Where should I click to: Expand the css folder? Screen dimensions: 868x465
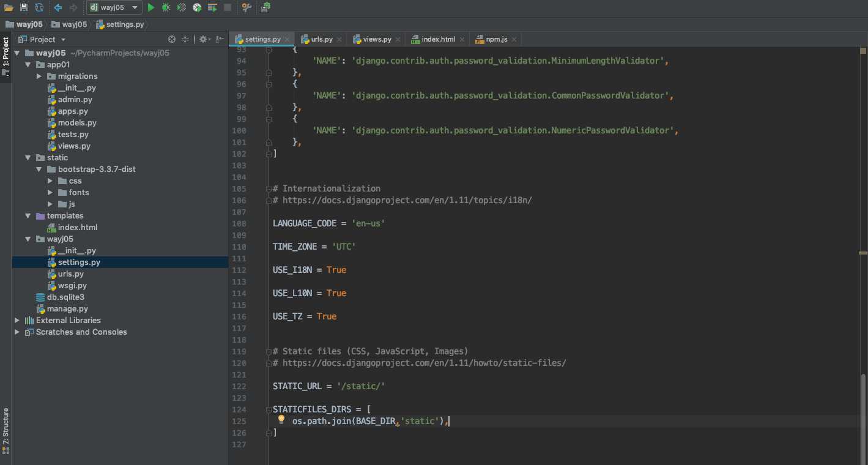click(x=50, y=181)
